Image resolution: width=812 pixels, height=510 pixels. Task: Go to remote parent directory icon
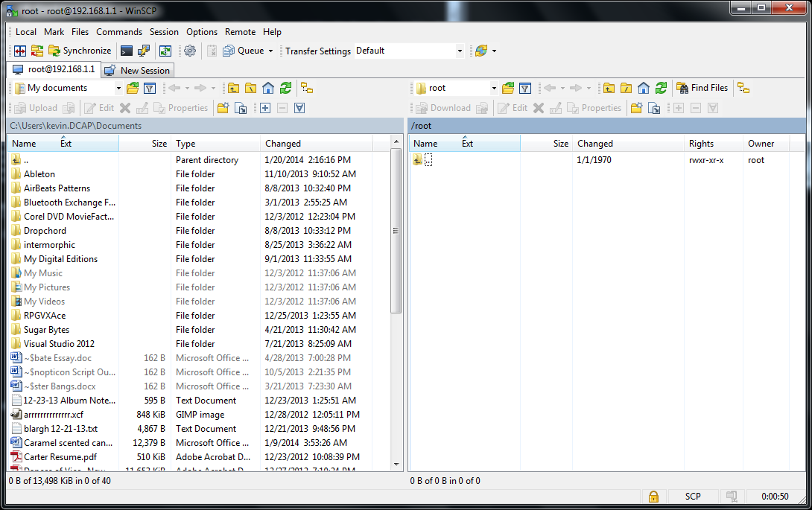[609, 88]
